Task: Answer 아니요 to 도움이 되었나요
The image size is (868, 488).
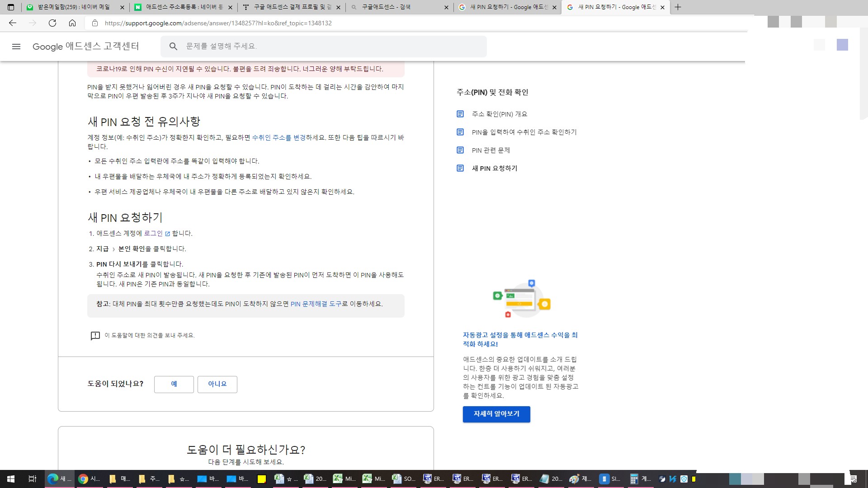Action: tap(217, 384)
